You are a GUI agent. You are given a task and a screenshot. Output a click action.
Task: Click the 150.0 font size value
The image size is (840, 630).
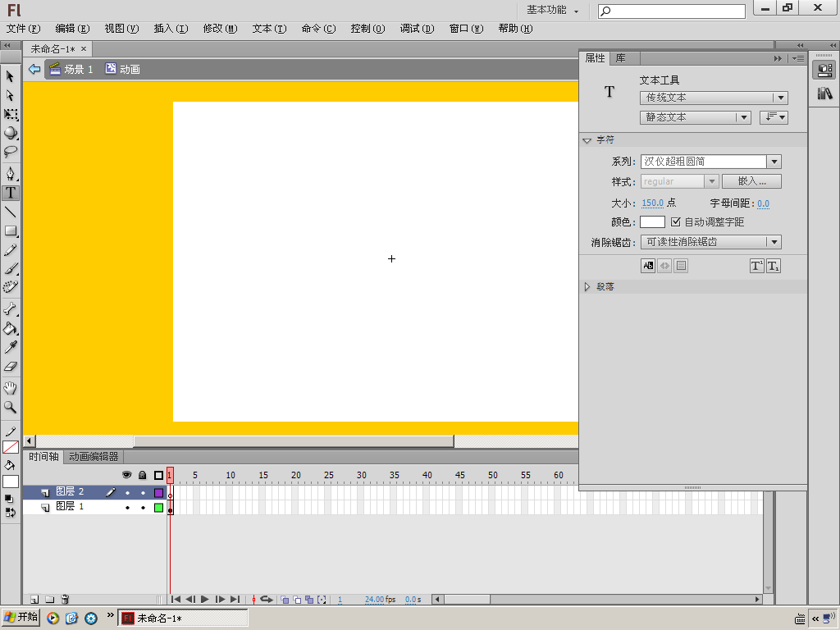coord(652,203)
